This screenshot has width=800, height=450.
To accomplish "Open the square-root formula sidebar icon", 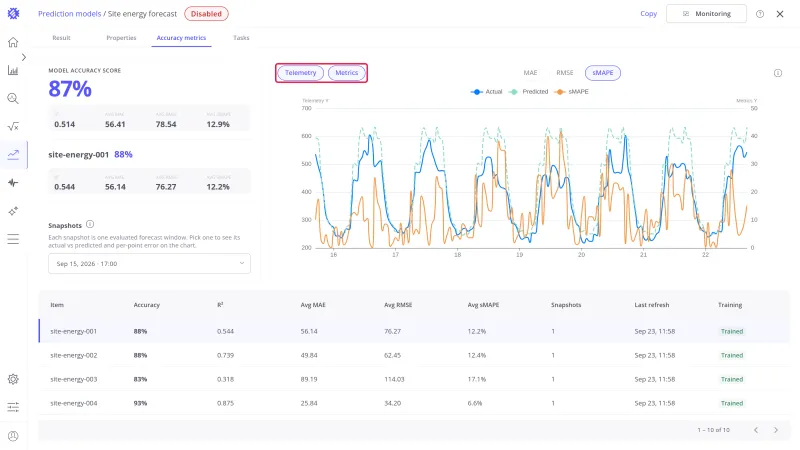I will (x=13, y=127).
